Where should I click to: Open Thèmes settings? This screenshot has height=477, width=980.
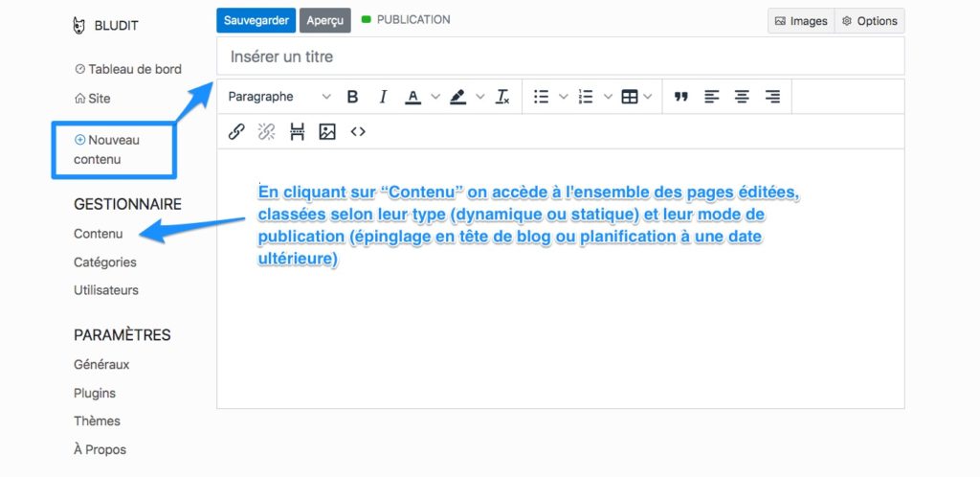point(97,420)
